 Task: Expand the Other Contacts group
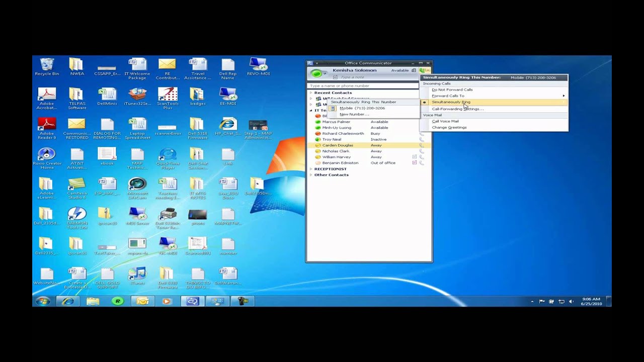click(311, 175)
